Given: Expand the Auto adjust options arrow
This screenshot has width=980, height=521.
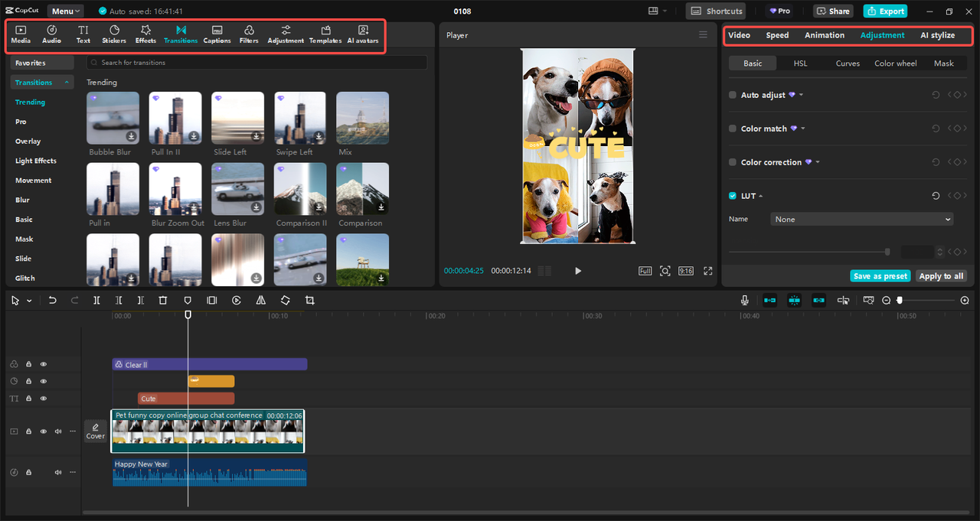Looking at the screenshot, I should click(801, 95).
